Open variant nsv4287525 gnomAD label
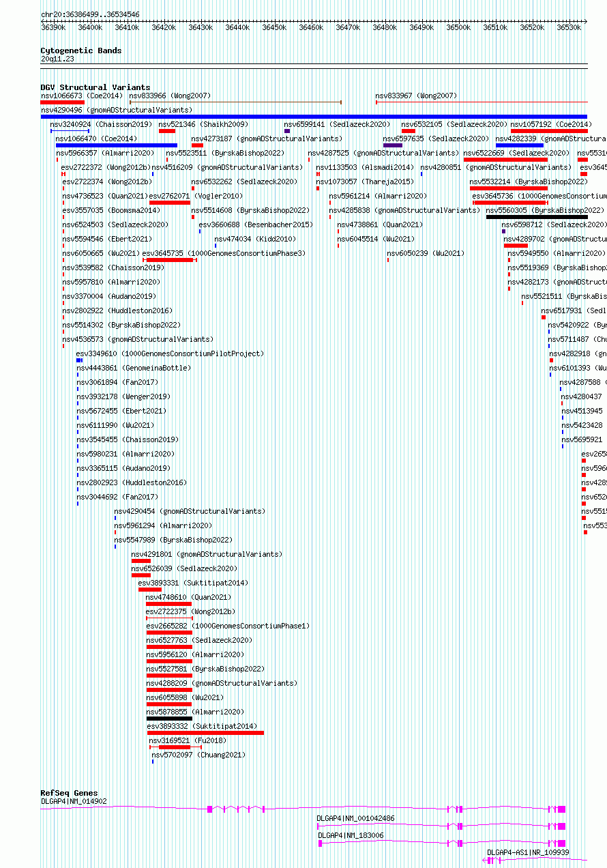 coord(383,154)
